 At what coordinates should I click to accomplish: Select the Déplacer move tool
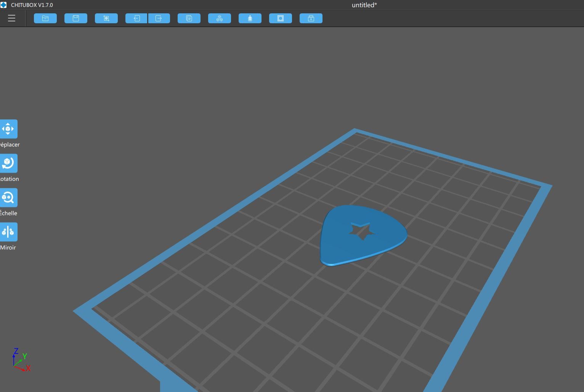(x=8, y=129)
